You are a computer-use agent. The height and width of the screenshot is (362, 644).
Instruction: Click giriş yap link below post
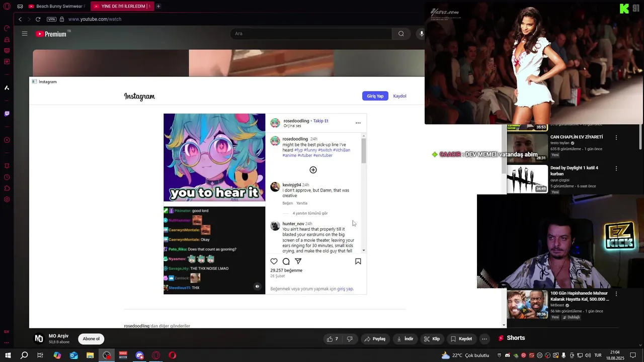[x=345, y=289]
